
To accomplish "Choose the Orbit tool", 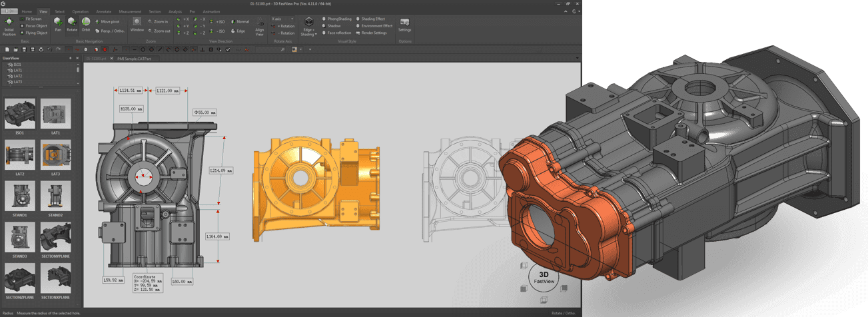I will [86, 25].
